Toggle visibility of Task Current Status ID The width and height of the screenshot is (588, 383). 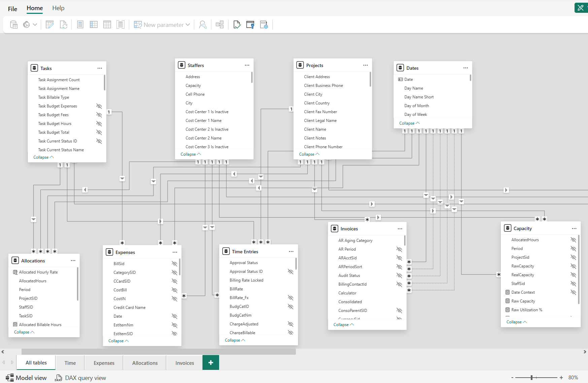(99, 141)
